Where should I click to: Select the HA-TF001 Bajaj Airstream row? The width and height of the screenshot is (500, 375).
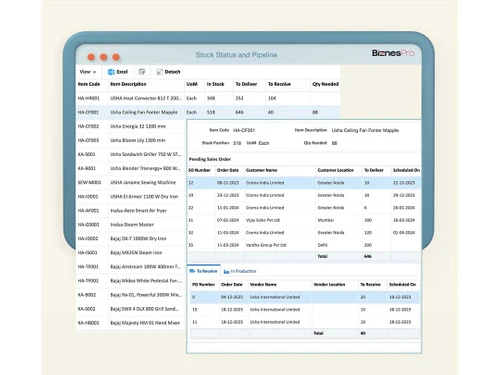click(x=131, y=267)
